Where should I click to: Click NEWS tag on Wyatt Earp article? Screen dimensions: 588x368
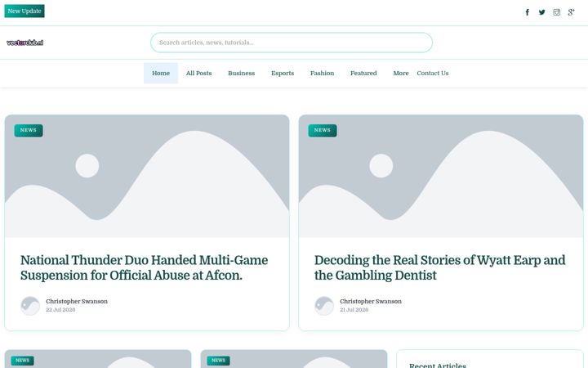[x=323, y=130]
